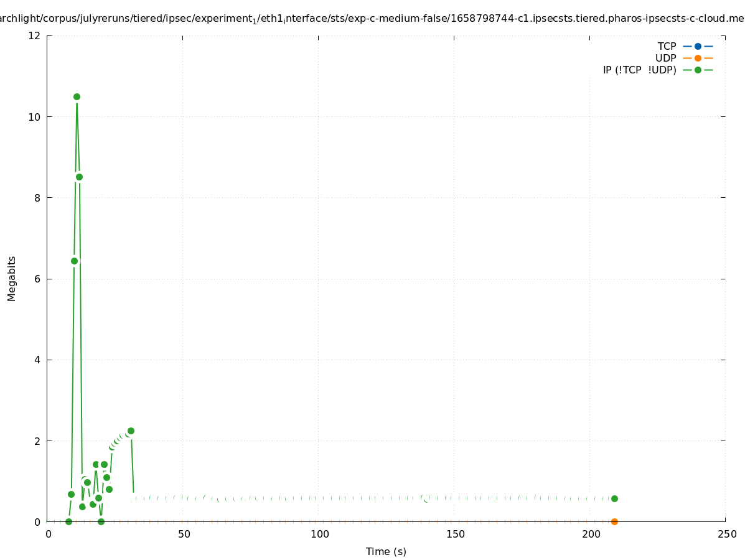Click the first green point at zero megabits
The width and height of the screenshot is (745, 560).
pos(68,521)
